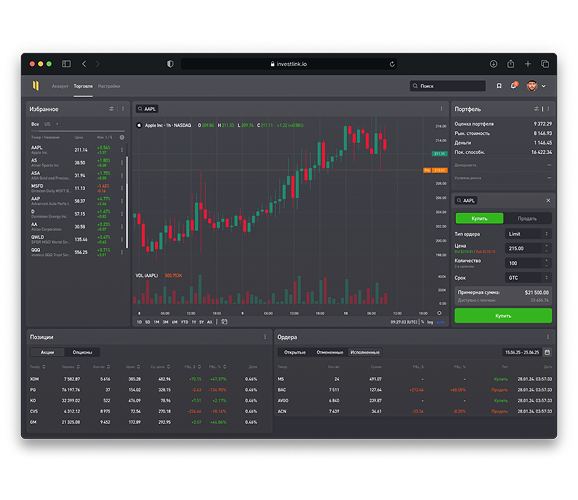Sort positions by P&L, $ column
The image size is (578, 500).
tap(193, 367)
